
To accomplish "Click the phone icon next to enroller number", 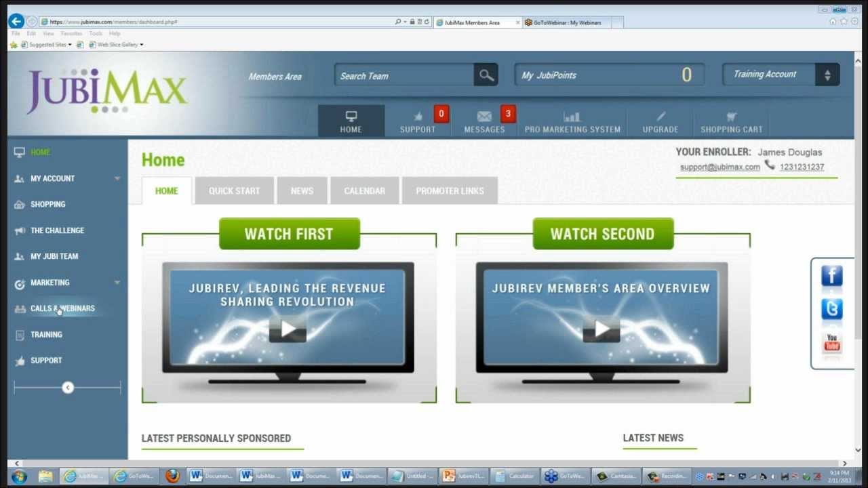I will (x=770, y=165).
